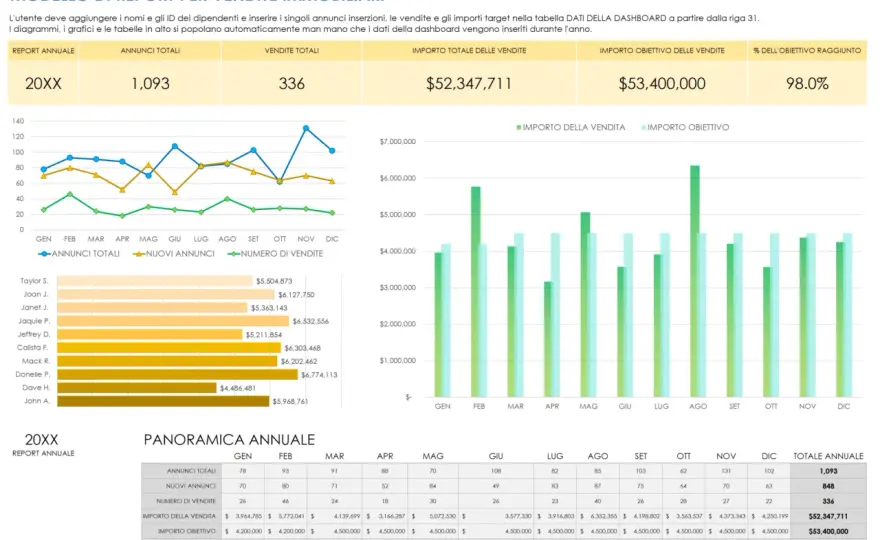This screenshot has width=880, height=540.
Task: Select the 848 annual total cell
Action: (828, 486)
